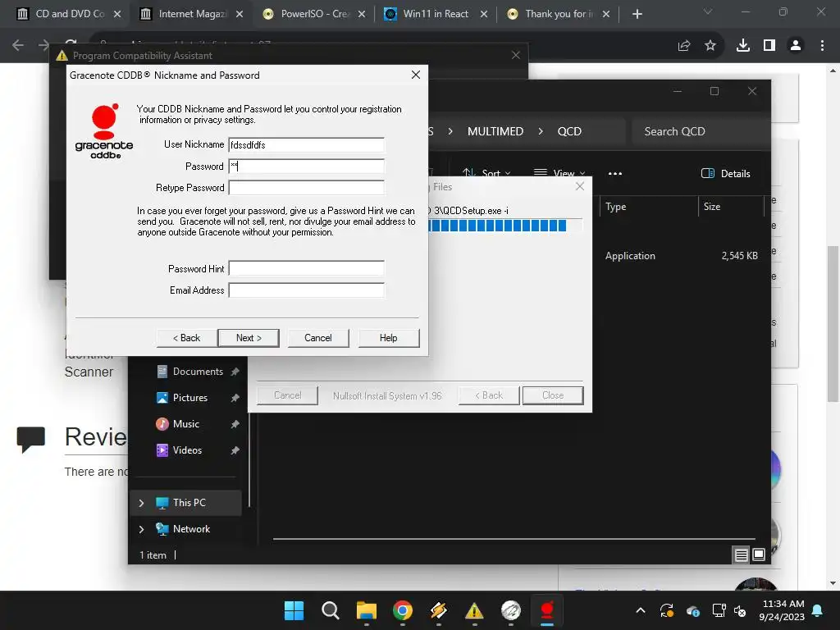This screenshot has width=840, height=630.
Task: Switch Explorer to large thumbnails view
Action: pos(759,555)
